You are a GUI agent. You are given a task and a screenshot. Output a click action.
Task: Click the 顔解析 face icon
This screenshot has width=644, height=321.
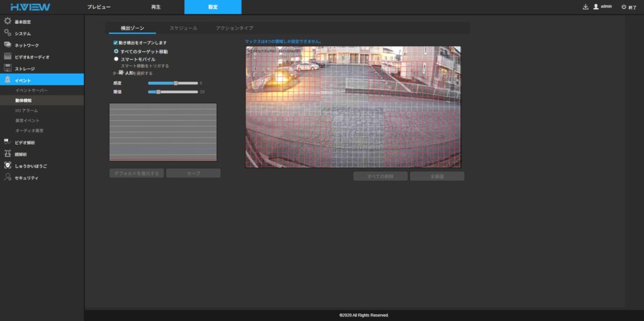8,154
